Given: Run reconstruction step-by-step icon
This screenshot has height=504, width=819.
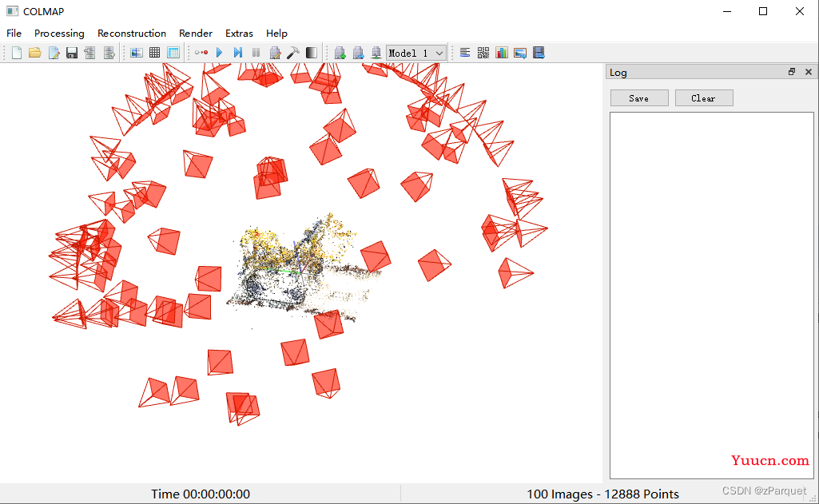Looking at the screenshot, I should pos(237,53).
